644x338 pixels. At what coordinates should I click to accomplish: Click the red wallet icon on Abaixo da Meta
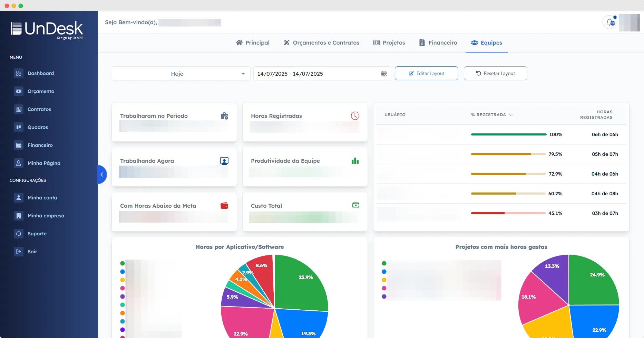[224, 206]
